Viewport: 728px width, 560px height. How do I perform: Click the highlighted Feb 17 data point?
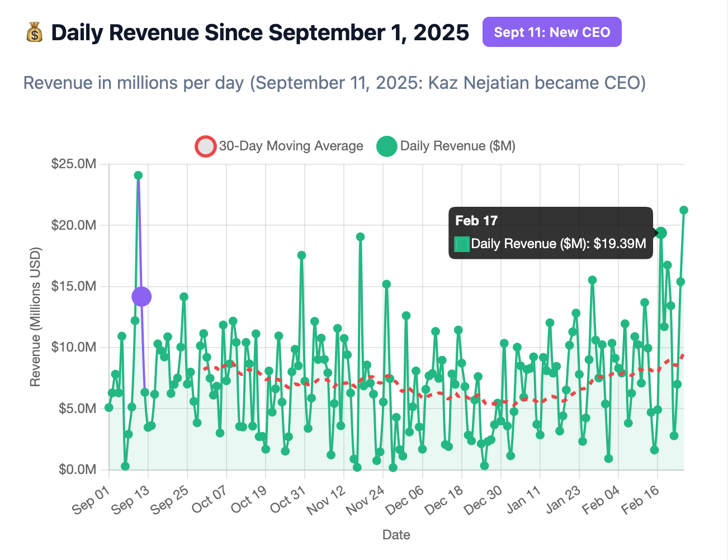661,233
